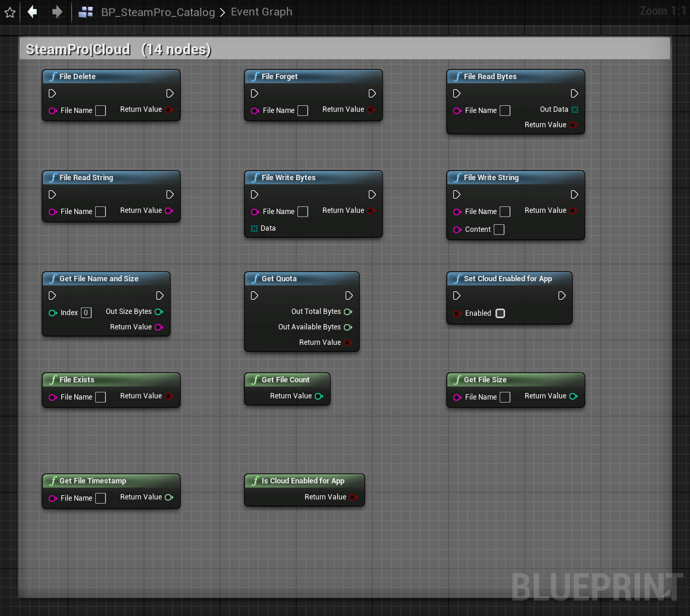Click File Read String input exec pin

[52, 194]
